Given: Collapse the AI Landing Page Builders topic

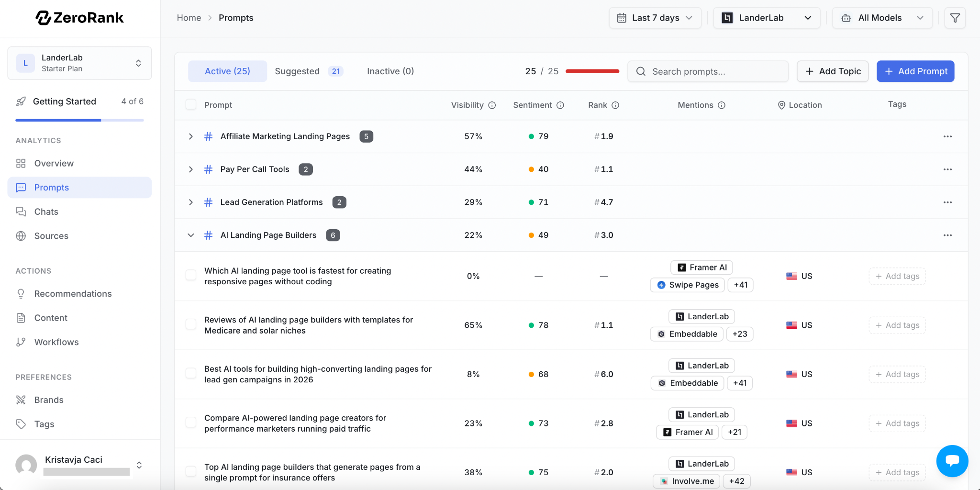Looking at the screenshot, I should point(191,235).
